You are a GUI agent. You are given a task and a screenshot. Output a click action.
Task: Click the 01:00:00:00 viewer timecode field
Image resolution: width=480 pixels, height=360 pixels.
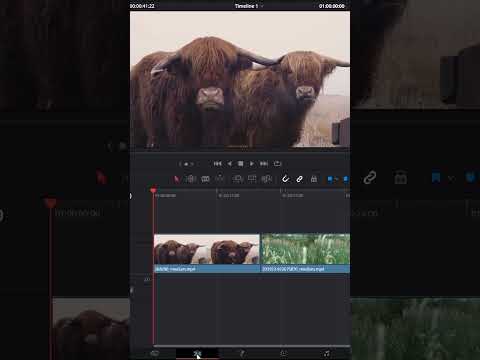(332, 6)
